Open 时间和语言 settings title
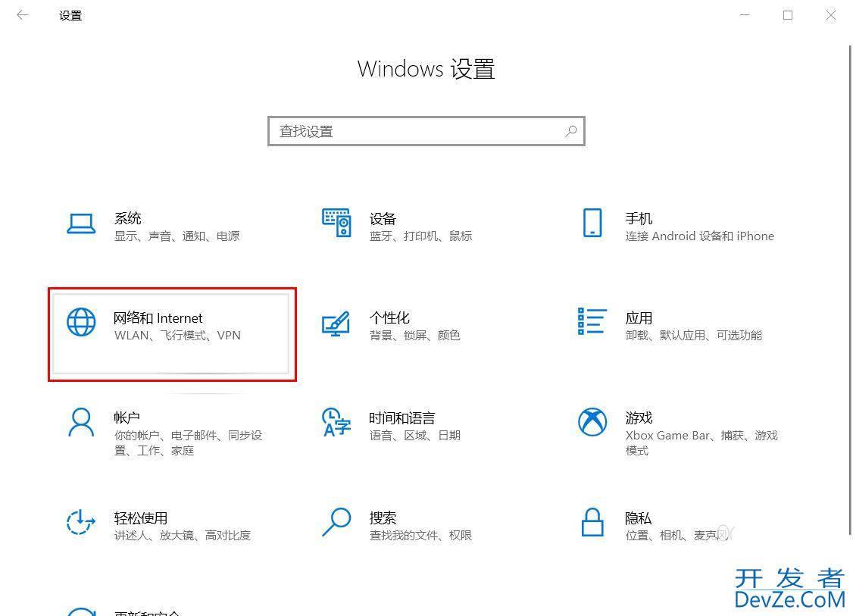853x616 pixels. 402,418
